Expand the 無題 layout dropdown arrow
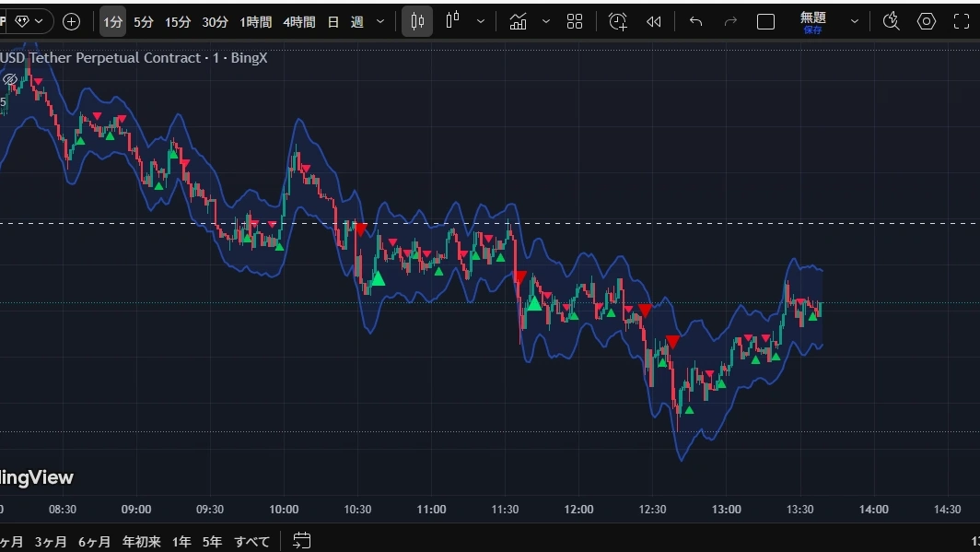The width and height of the screenshot is (980, 552). tap(855, 21)
